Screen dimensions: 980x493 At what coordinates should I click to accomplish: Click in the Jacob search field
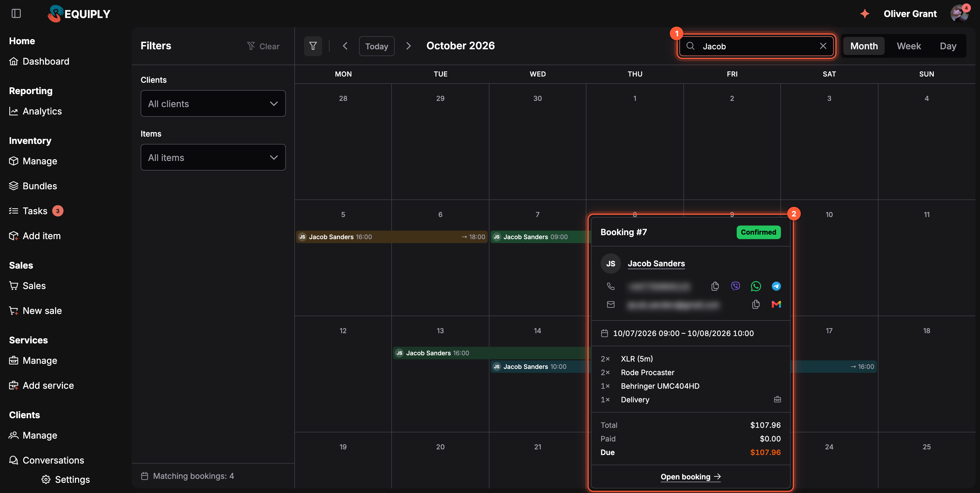(756, 46)
